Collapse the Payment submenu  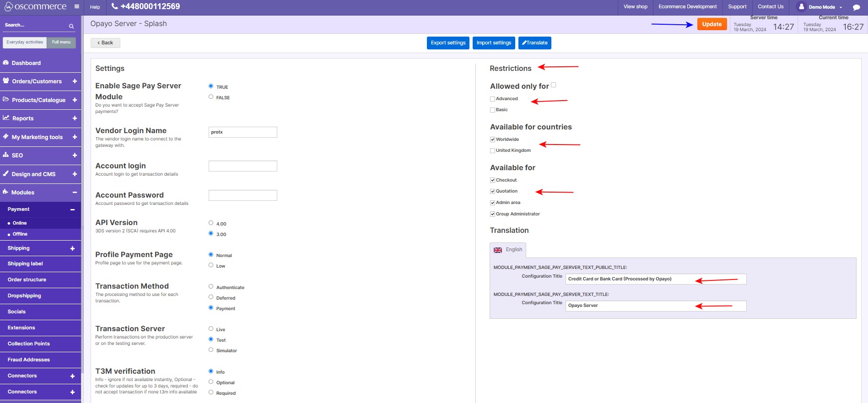[72, 210]
